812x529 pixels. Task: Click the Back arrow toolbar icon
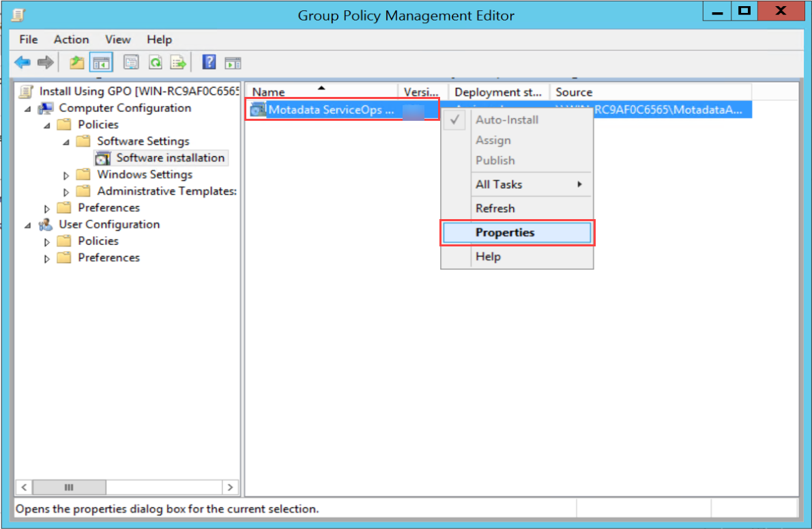coord(23,63)
